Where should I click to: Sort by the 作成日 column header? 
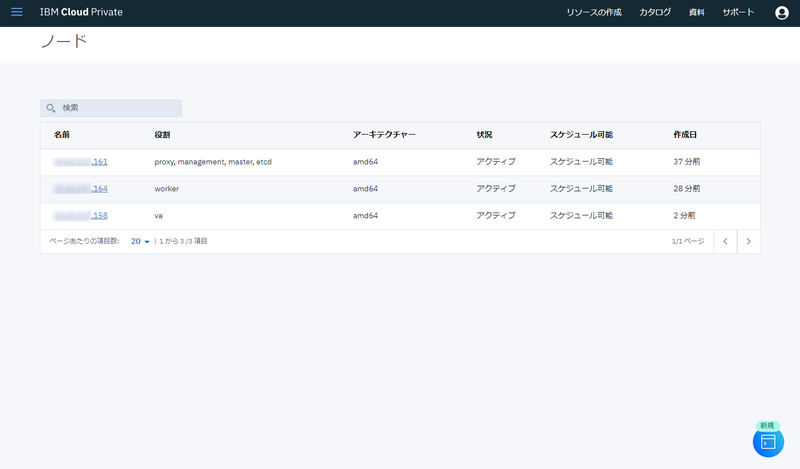(x=685, y=135)
